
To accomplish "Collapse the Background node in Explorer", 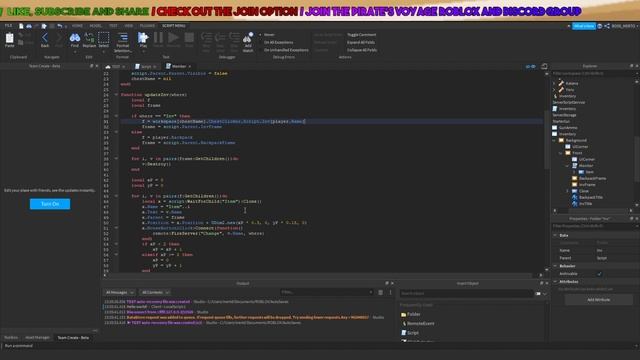I will (x=554, y=140).
